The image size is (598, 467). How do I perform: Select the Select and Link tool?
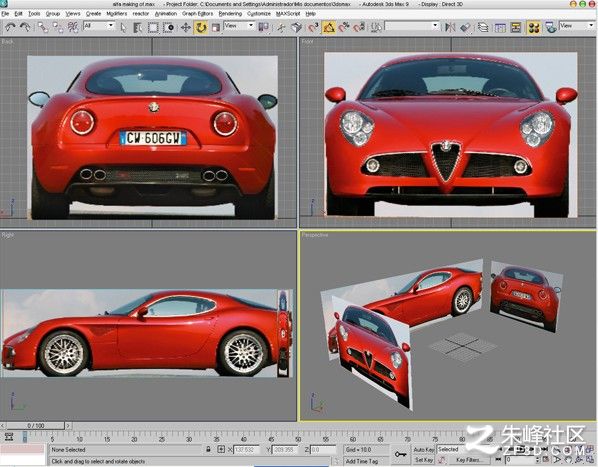pos(43,27)
